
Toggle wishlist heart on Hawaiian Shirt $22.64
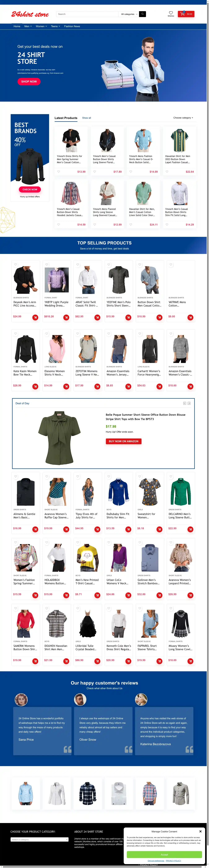tap(167, 172)
